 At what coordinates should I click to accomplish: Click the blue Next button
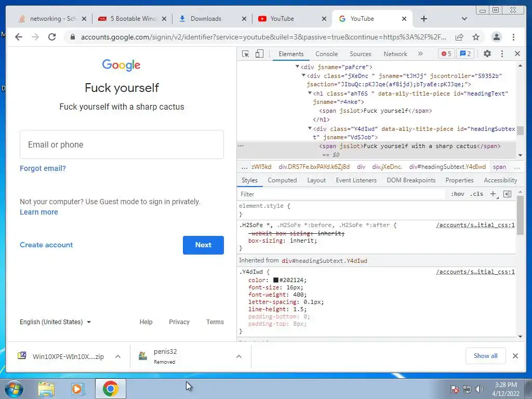pos(203,245)
